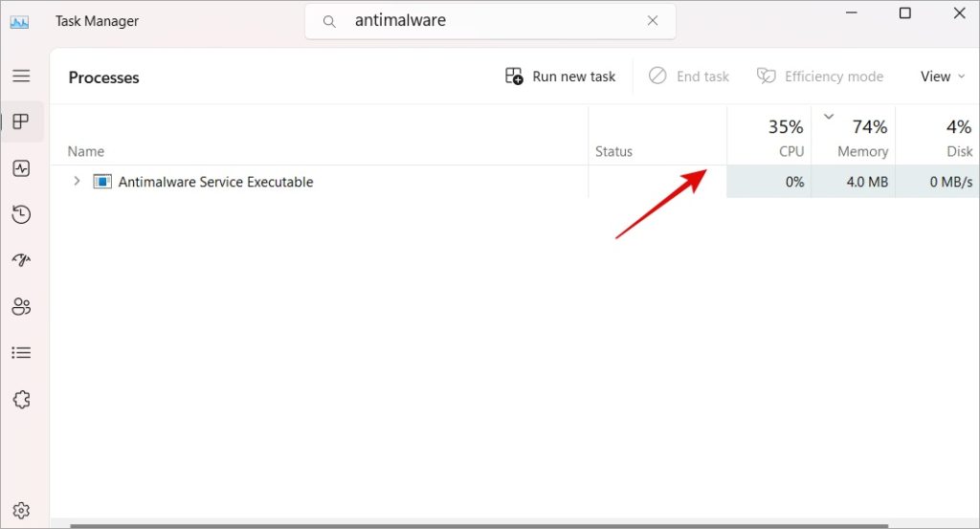This screenshot has height=529, width=980.
Task: Click the Efficiency mode button
Action: pyautogui.click(x=820, y=77)
